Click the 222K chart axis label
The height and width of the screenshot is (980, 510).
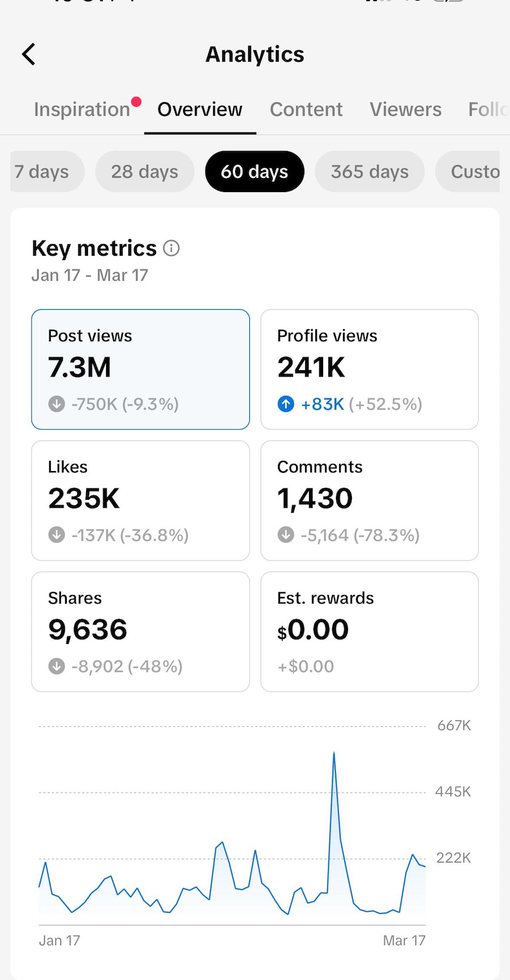pos(453,858)
